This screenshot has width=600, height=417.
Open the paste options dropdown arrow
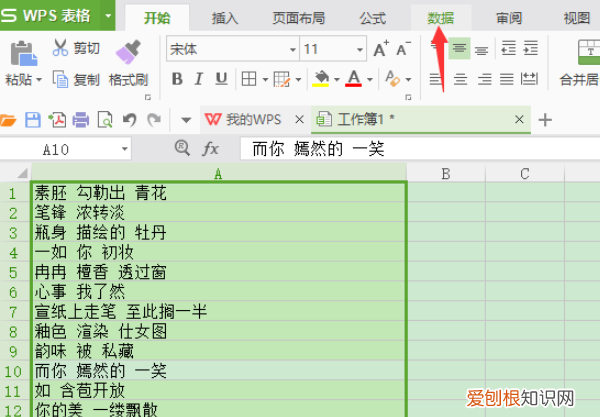39,80
